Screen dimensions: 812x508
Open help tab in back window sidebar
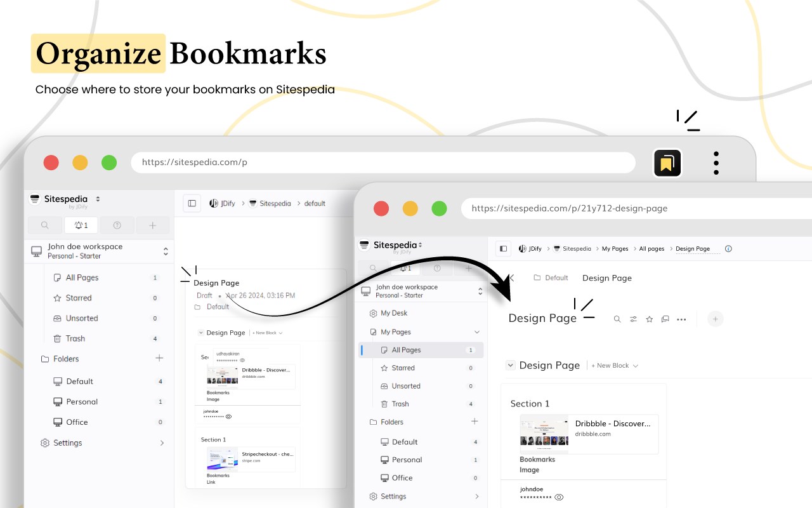click(117, 225)
